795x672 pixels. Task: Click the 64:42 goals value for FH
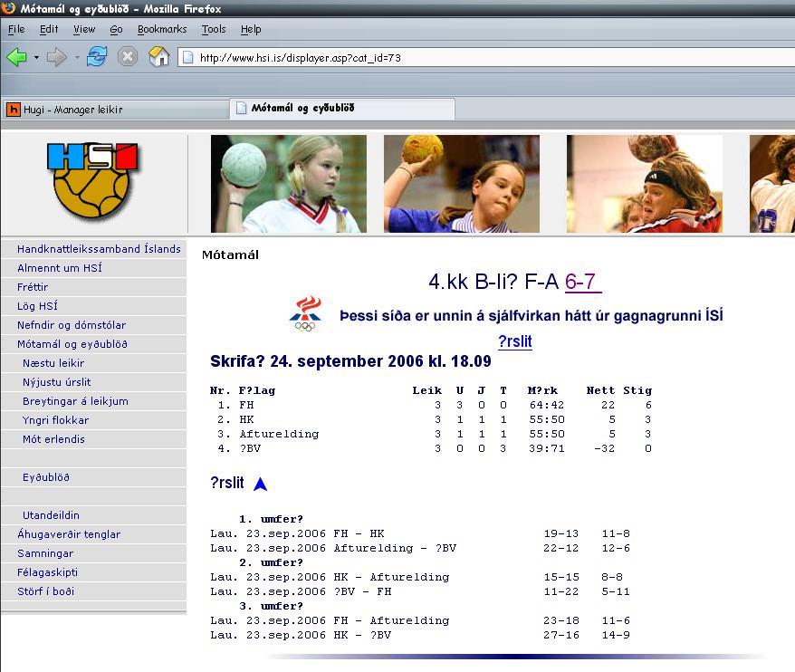pyautogui.click(x=547, y=405)
